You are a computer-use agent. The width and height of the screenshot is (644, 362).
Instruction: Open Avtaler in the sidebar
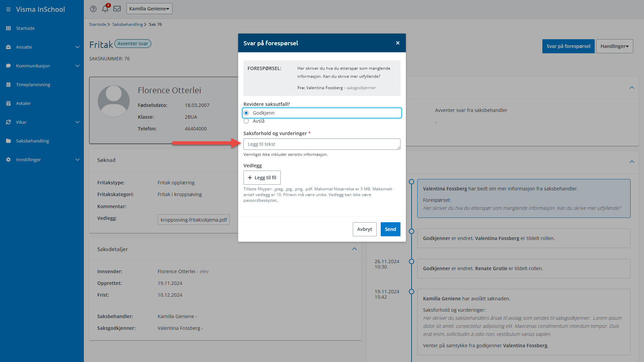coord(23,103)
